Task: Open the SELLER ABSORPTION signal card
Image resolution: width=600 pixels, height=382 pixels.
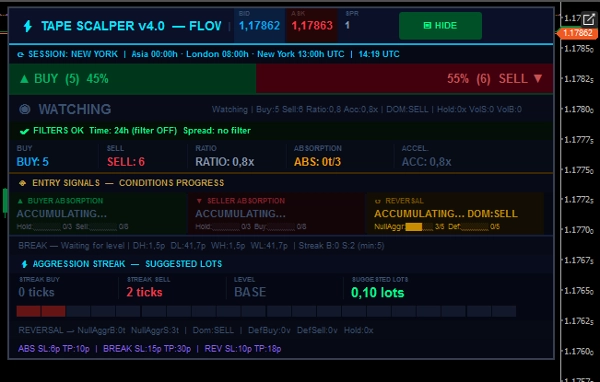Action: pyautogui.click(x=276, y=214)
